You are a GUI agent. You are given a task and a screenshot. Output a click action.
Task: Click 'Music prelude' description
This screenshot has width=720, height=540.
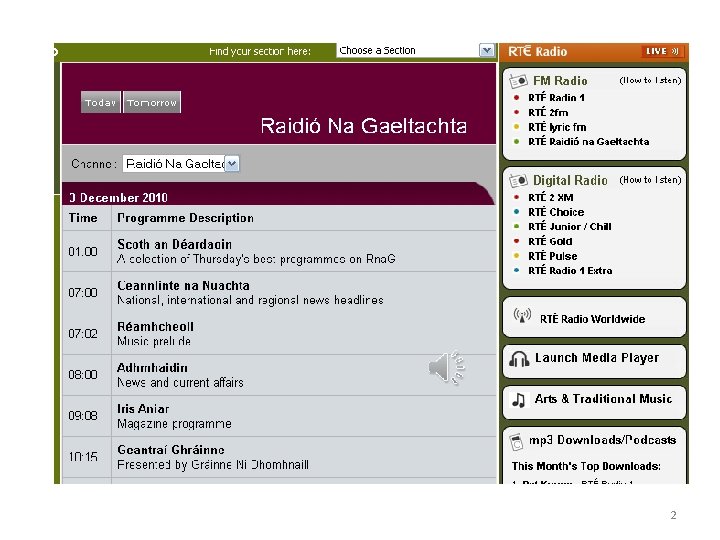pos(154,342)
